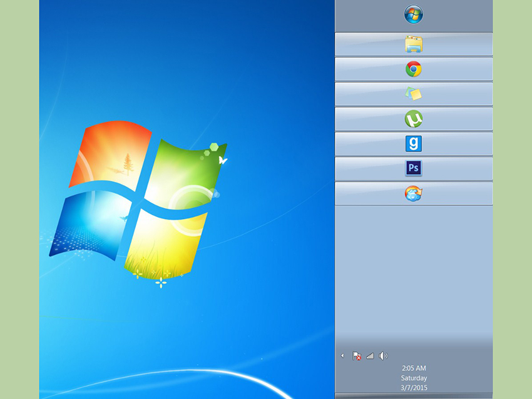Image resolution: width=532 pixels, height=399 pixels.
Task: Click the volume speaker icon in the tray
Action: coord(382,355)
